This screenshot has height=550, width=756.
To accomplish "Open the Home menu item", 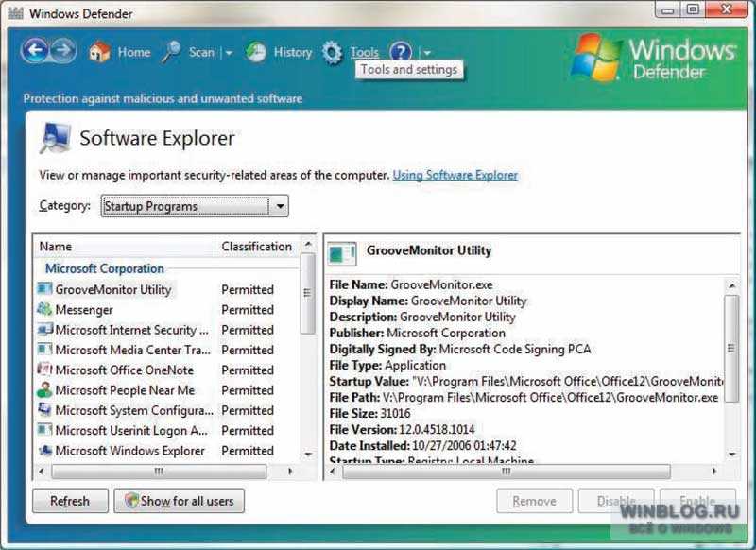I will pos(134,52).
